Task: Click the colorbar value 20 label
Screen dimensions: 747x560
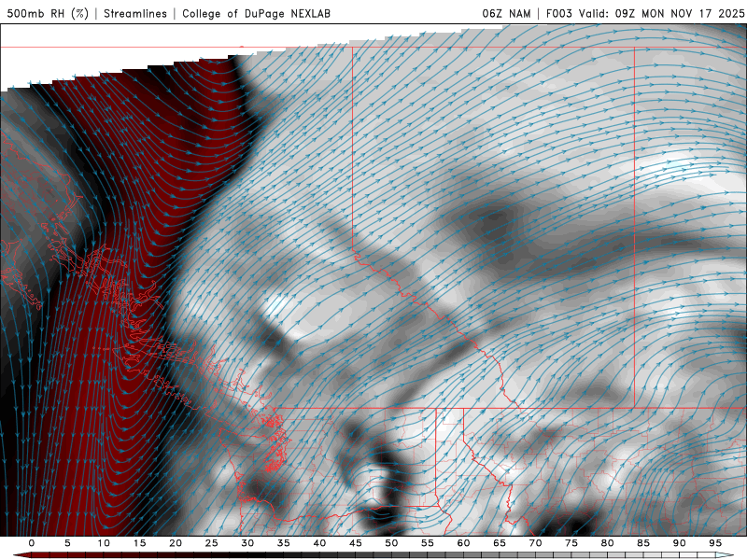Action: tap(176, 543)
